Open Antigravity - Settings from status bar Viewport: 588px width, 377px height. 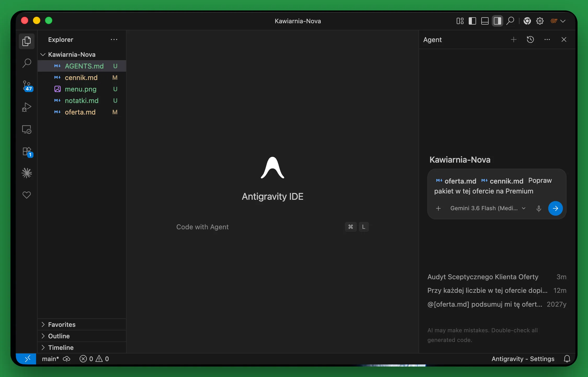pyautogui.click(x=523, y=359)
